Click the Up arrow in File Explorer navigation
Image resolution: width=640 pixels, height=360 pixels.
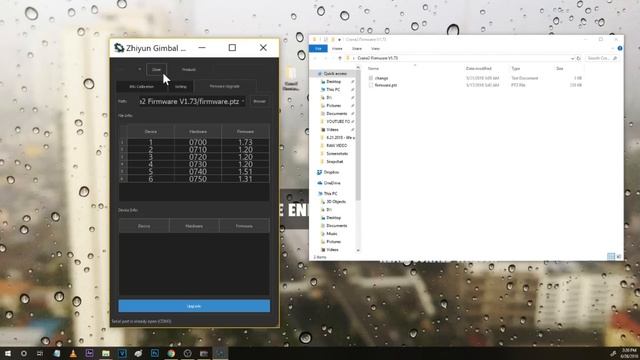[x=340, y=58]
